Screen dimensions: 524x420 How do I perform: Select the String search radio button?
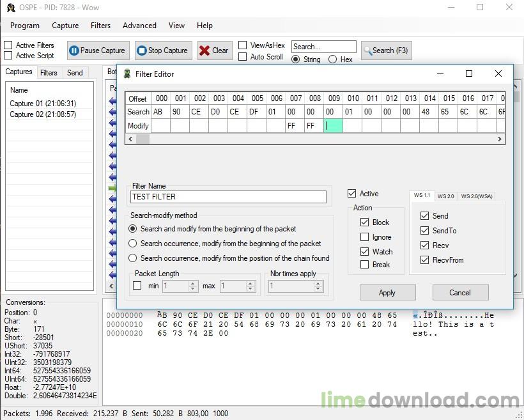tap(295, 59)
